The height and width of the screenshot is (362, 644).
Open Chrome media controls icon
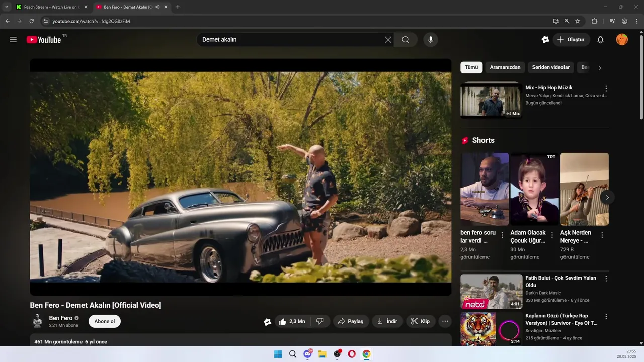click(x=612, y=21)
